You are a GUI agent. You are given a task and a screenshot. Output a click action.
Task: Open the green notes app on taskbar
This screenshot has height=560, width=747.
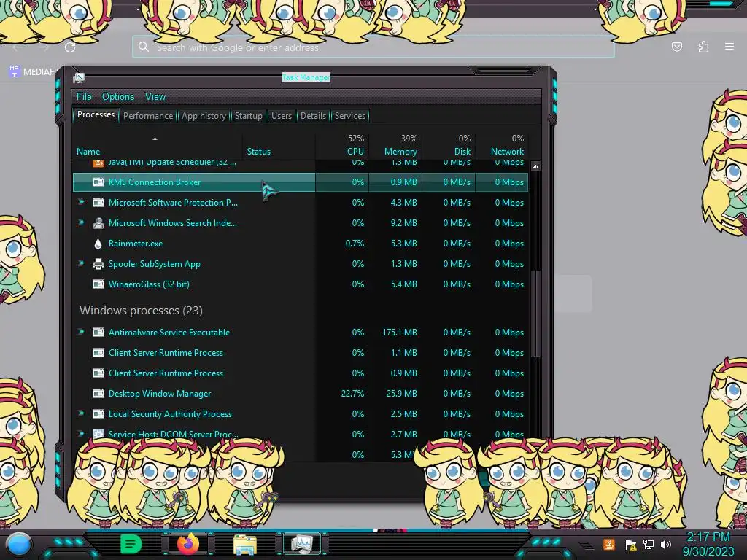(131, 544)
